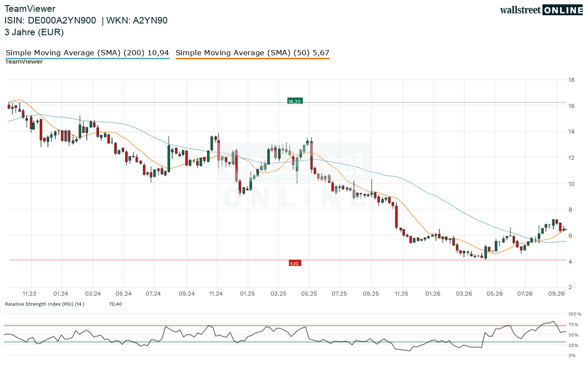Toggle the SMA (50) 5,67 legend entry
This screenshot has width=588, height=367.
252,53
